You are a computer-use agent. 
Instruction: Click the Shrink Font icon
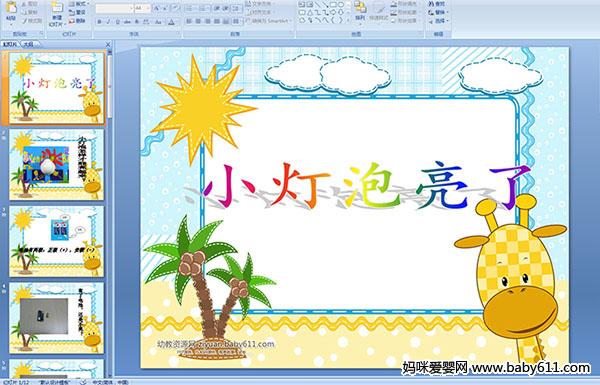pyautogui.click(x=166, y=8)
